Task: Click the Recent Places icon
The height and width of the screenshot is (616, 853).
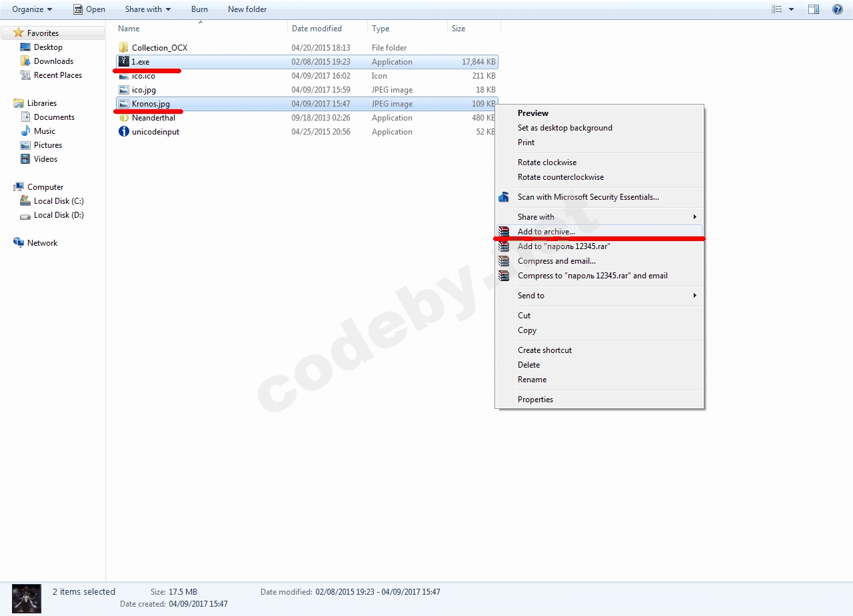Action: tap(25, 75)
